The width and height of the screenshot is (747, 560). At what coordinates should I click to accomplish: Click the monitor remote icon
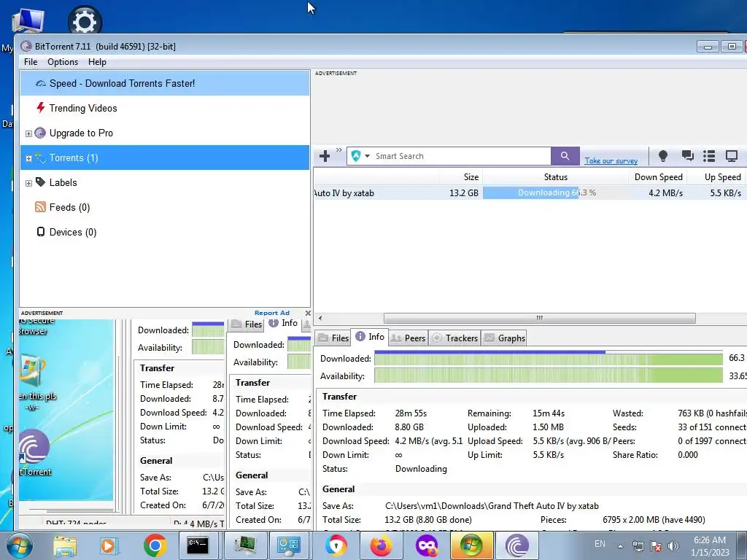click(x=732, y=156)
